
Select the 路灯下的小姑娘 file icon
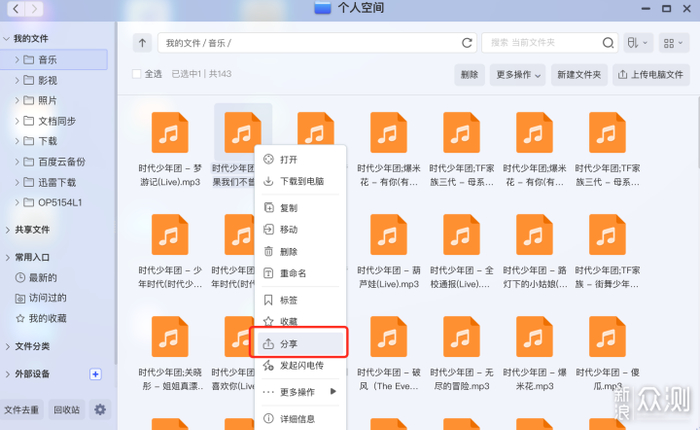534,235
